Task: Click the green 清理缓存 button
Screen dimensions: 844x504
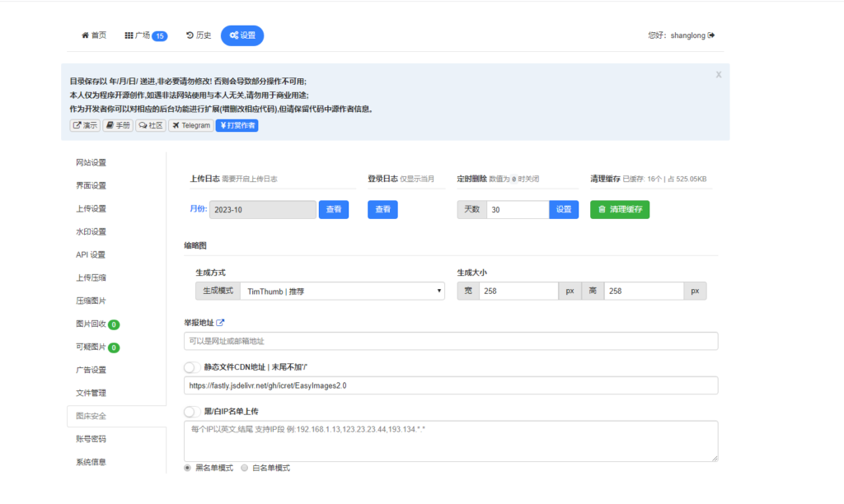Action: 619,210
